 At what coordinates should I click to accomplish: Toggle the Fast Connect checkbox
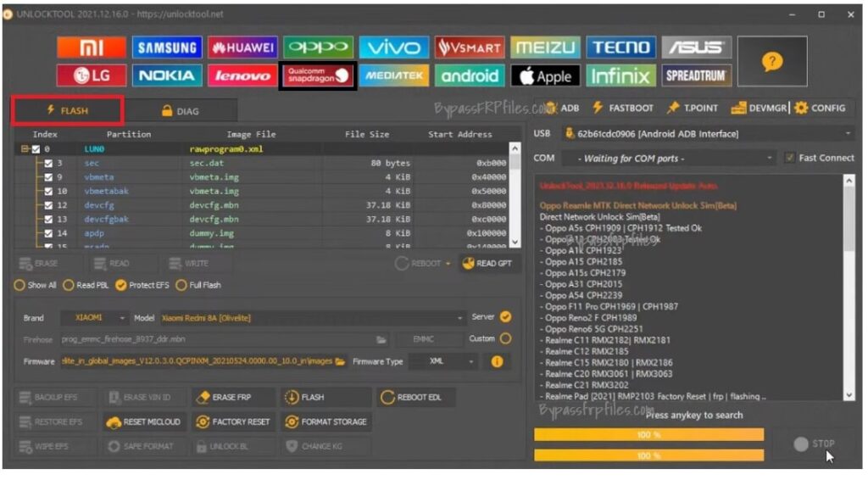790,158
